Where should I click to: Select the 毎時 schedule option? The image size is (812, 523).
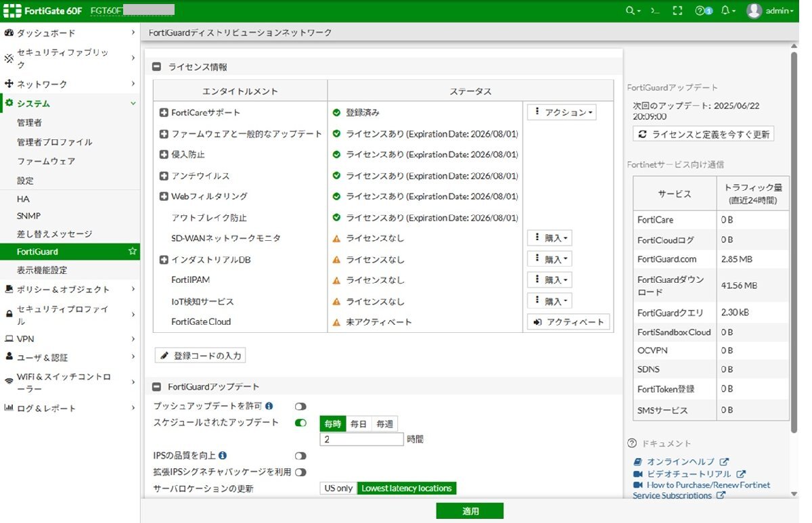(333, 424)
